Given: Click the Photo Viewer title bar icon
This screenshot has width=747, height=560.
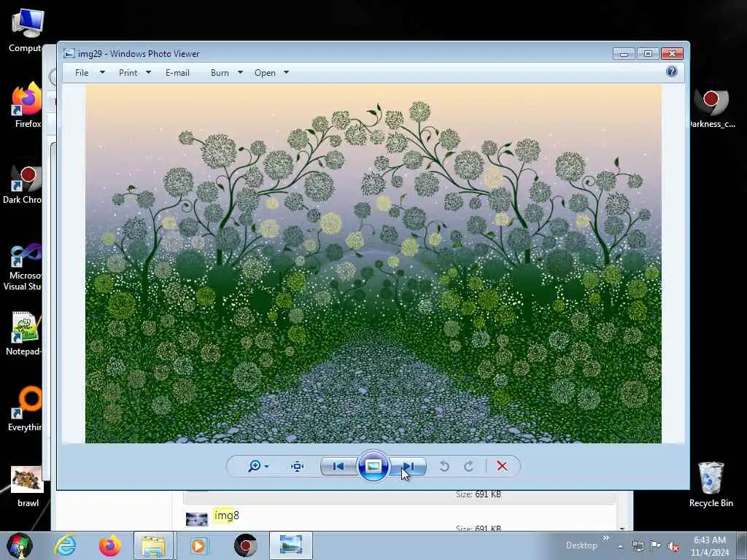Looking at the screenshot, I should (x=69, y=53).
